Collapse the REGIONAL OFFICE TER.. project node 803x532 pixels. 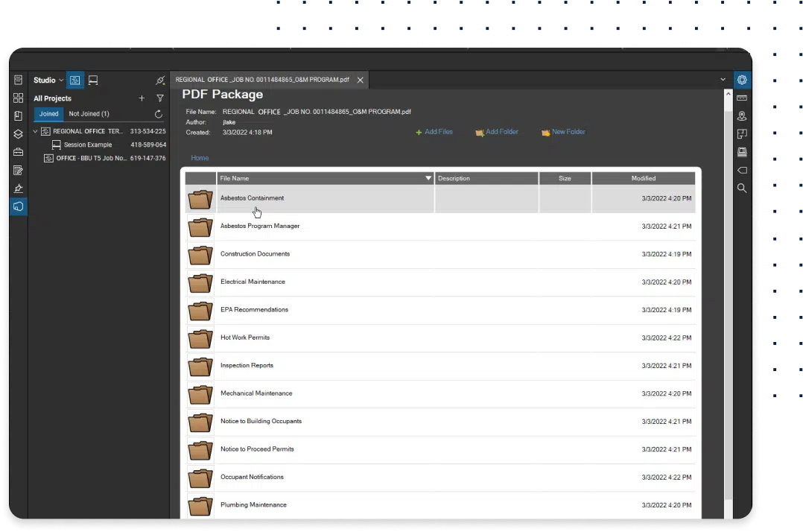click(35, 132)
